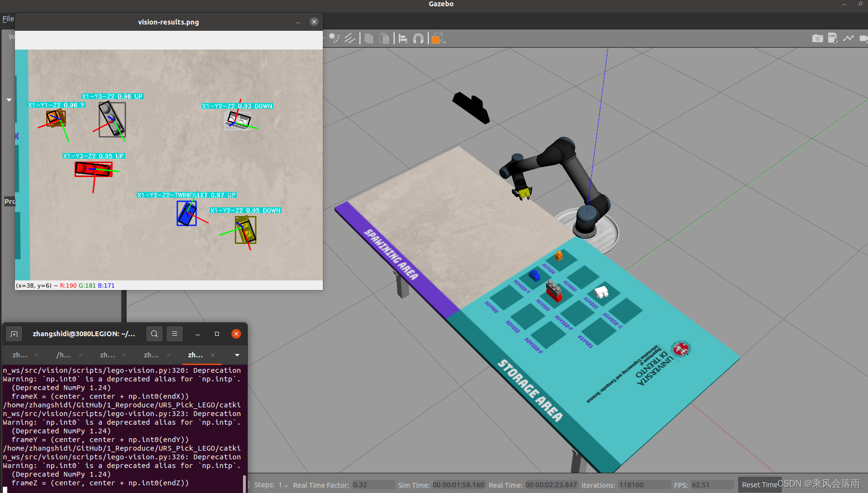
Task: Click the terminal scrollbar
Action: 244,484
